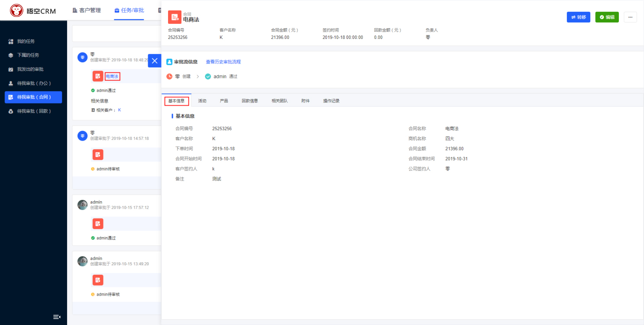Click admin's avatar on 17:57:12 approval
Screen dimensions: 644x325
[82, 205]
